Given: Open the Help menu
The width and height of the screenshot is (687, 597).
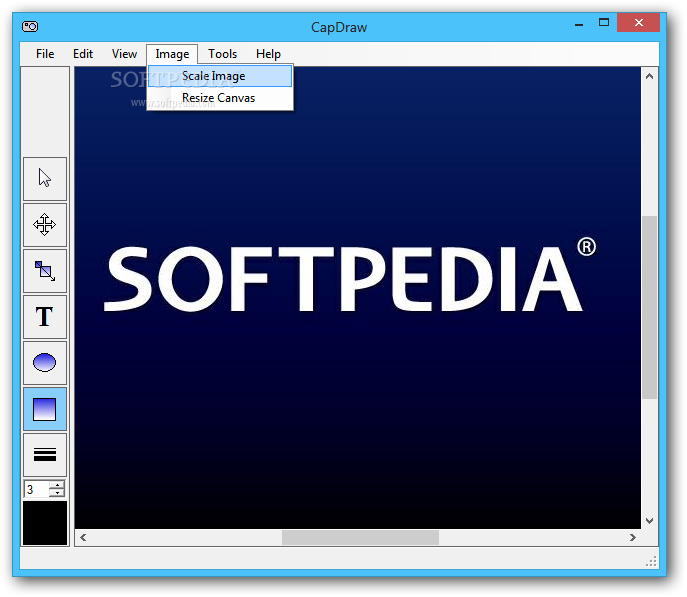Looking at the screenshot, I should 268,54.
